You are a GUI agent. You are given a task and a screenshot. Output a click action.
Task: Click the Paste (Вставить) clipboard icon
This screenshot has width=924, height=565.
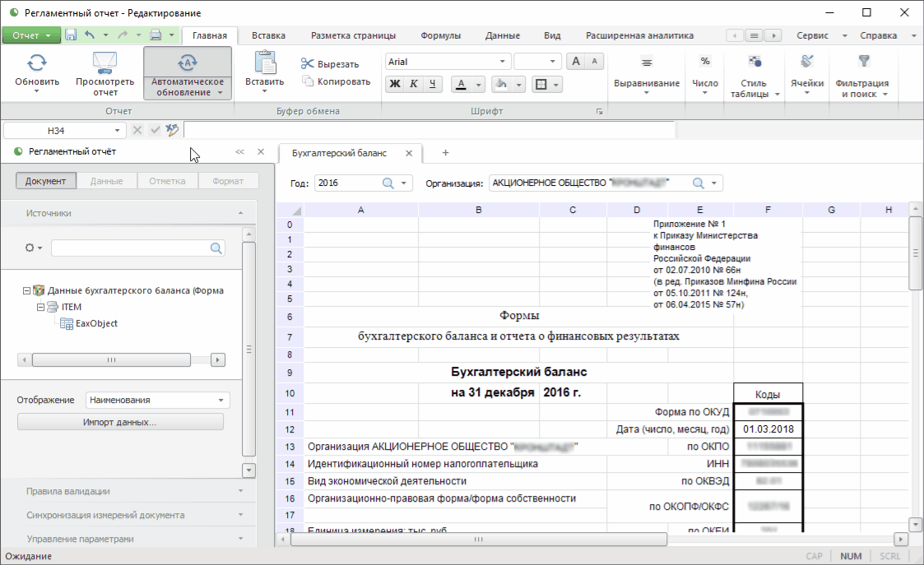point(264,63)
